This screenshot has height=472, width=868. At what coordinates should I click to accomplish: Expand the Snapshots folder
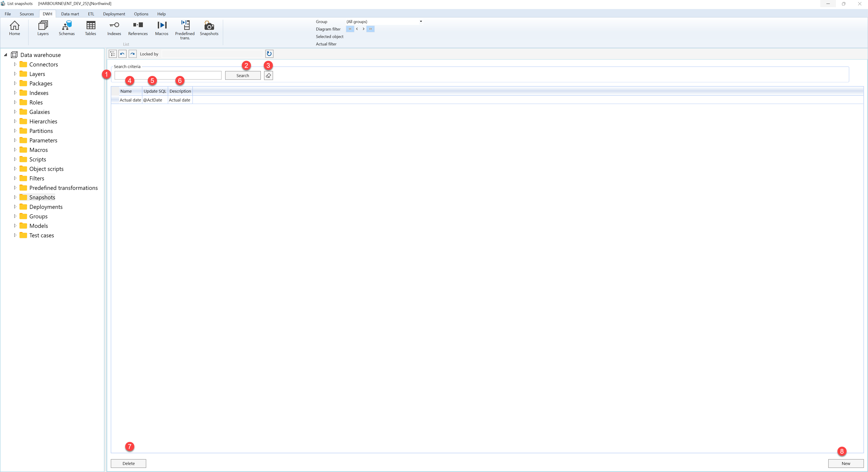pyautogui.click(x=15, y=197)
